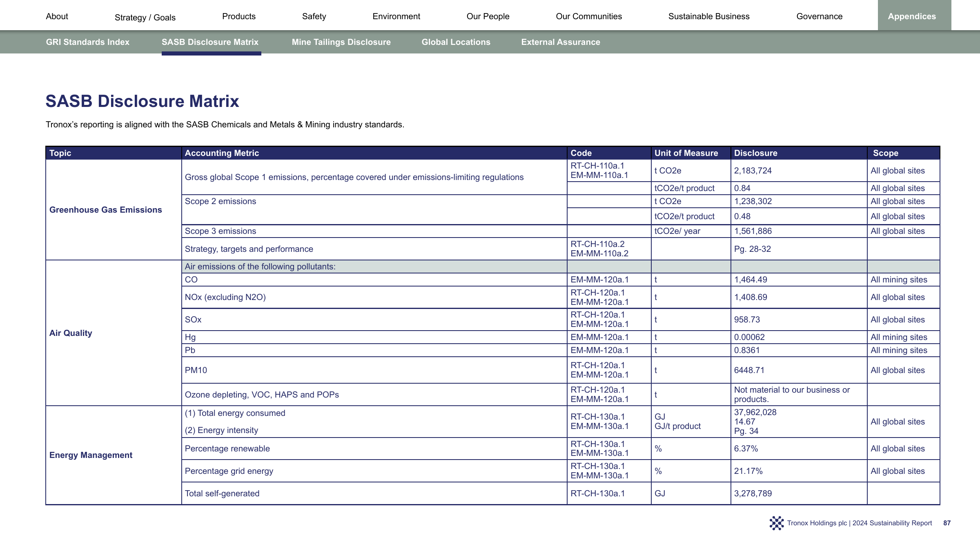Click the Unit of Measure header

click(x=691, y=153)
